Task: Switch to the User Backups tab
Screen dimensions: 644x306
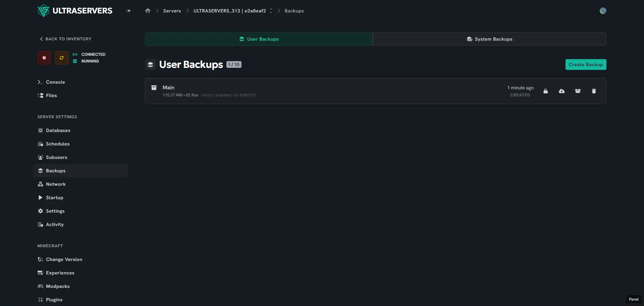Action: point(259,39)
